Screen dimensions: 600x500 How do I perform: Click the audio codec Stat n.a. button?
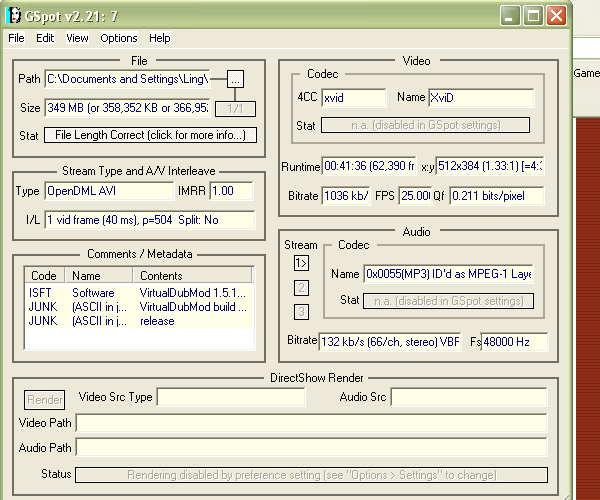pos(448,301)
